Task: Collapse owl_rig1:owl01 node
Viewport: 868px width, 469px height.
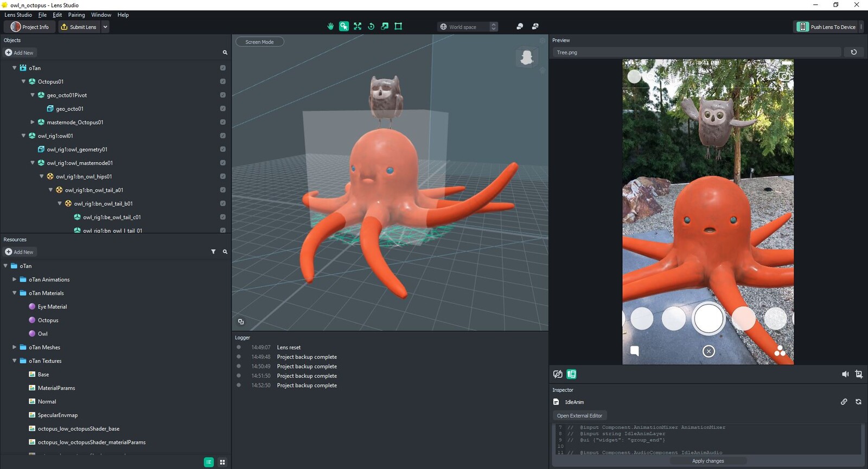Action: (x=23, y=136)
